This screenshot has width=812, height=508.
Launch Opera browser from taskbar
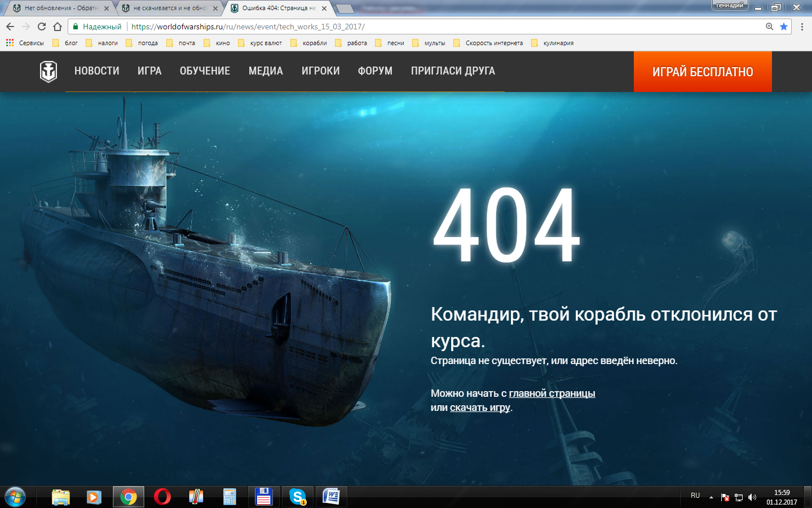pos(162,497)
